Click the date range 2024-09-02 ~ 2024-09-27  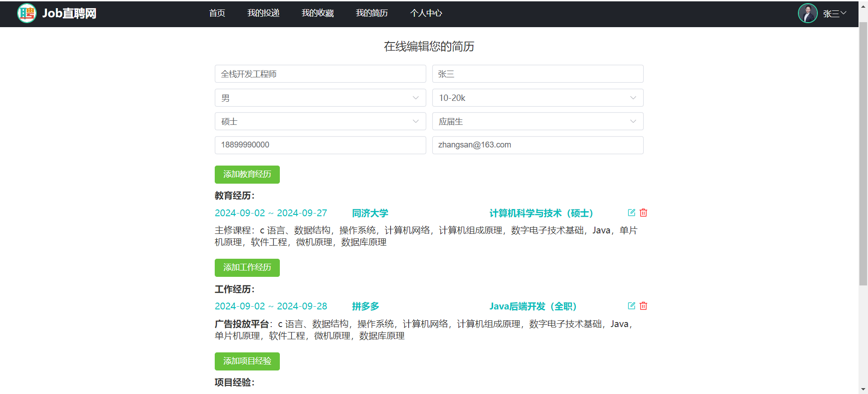point(271,213)
